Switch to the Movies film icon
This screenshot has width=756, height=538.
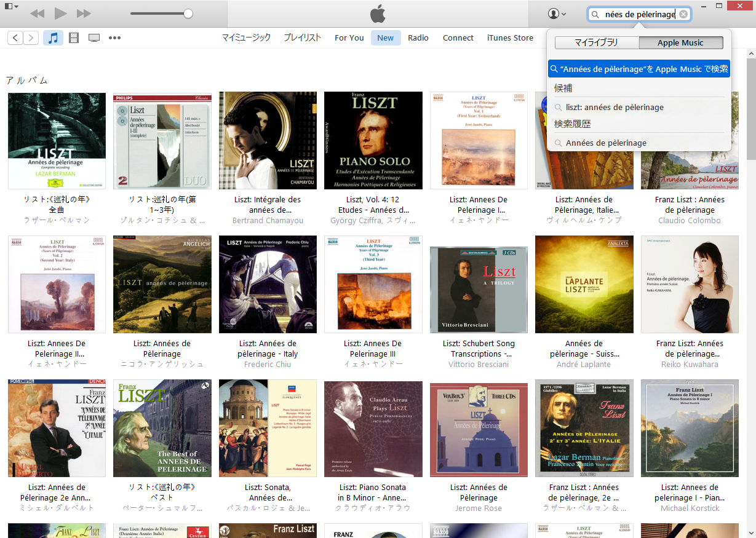[74, 38]
